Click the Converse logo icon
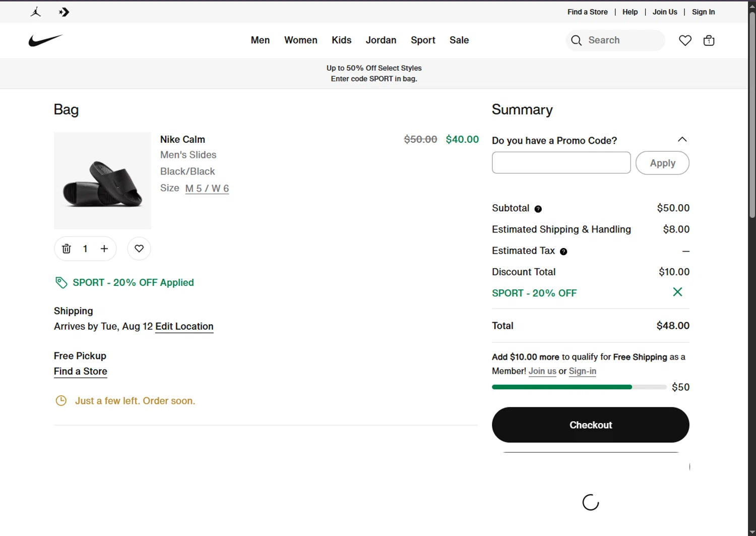 (64, 12)
